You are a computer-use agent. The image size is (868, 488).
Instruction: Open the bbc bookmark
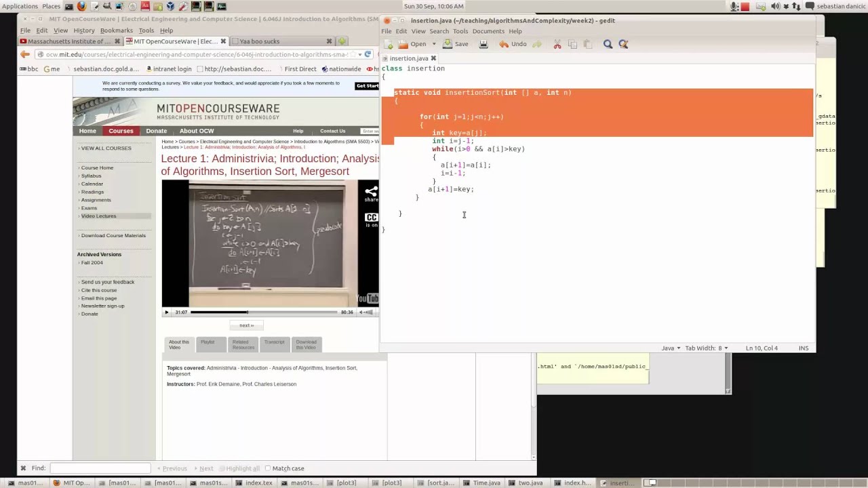[x=29, y=68]
